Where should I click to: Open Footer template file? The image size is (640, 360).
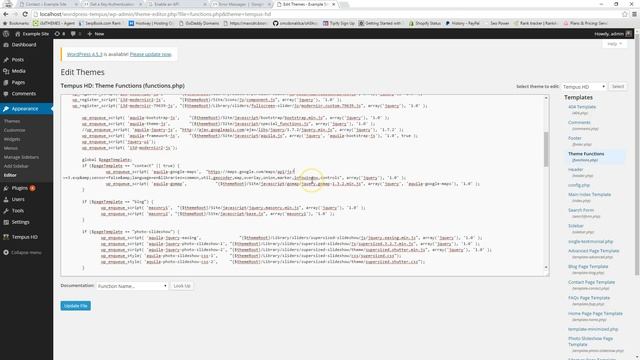pyautogui.click(x=575, y=138)
